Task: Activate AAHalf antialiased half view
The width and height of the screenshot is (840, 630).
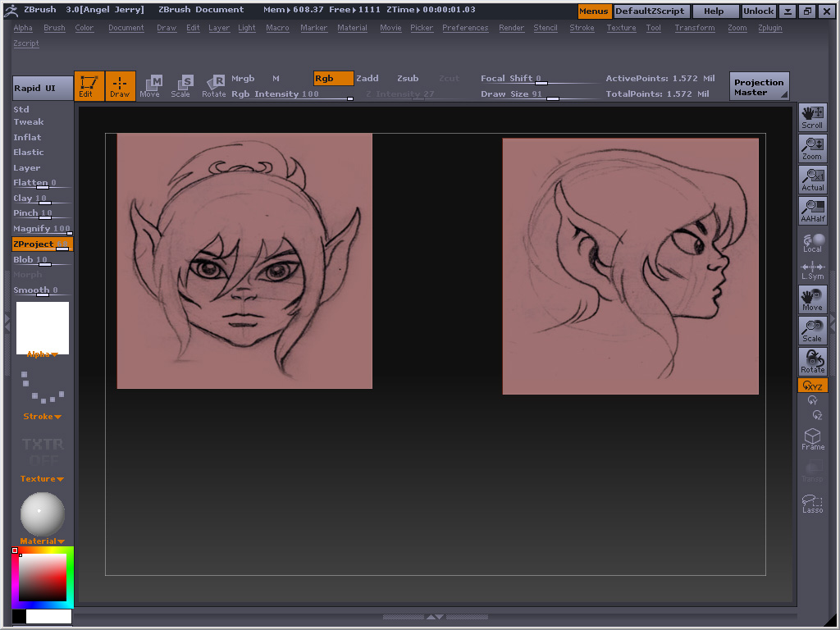Action: pyautogui.click(x=812, y=211)
